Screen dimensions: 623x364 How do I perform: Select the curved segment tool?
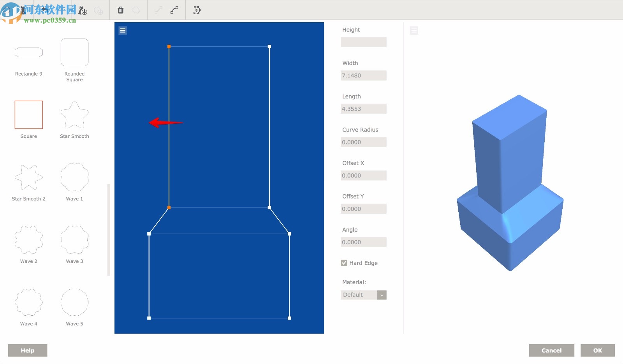tap(174, 10)
